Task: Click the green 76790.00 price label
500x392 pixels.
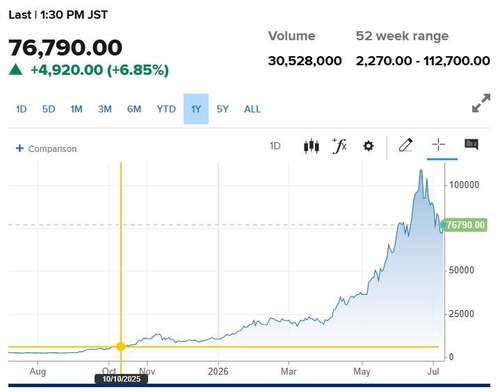Action: pos(464,225)
